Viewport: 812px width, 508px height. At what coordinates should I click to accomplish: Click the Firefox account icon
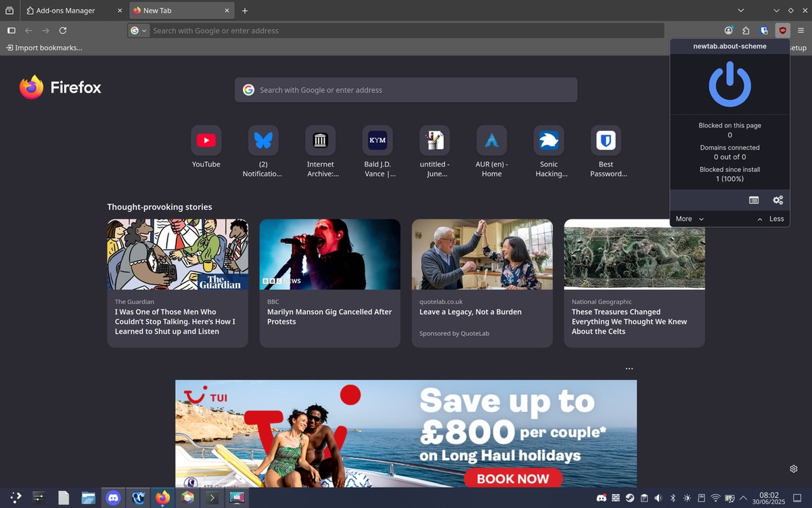point(729,30)
